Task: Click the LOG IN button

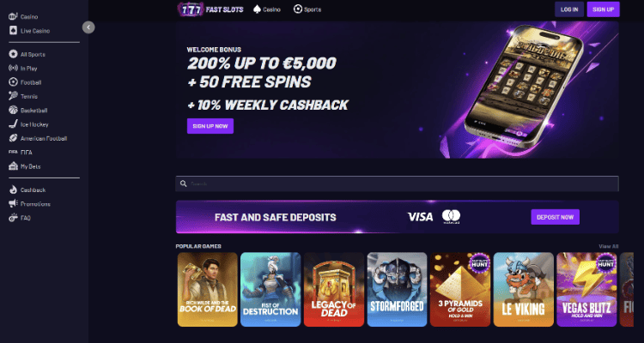Action: click(569, 9)
